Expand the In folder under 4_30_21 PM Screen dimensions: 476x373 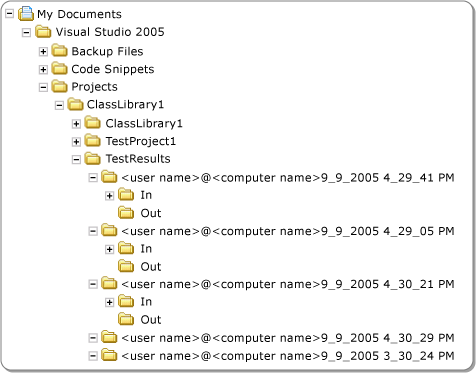[109, 302]
